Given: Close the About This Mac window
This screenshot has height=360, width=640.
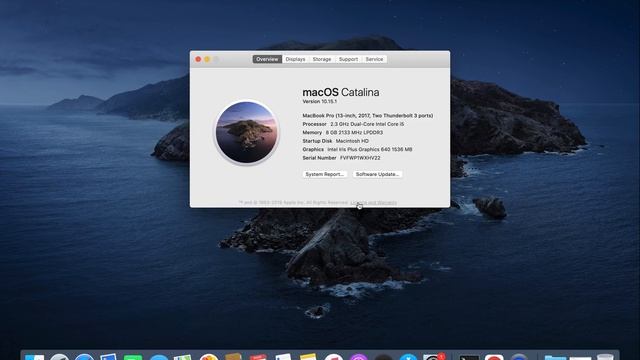Looking at the screenshot, I should click(x=198, y=59).
